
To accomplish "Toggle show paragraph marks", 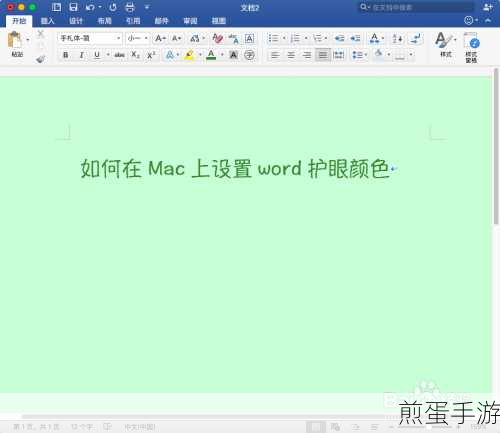I will 415,38.
